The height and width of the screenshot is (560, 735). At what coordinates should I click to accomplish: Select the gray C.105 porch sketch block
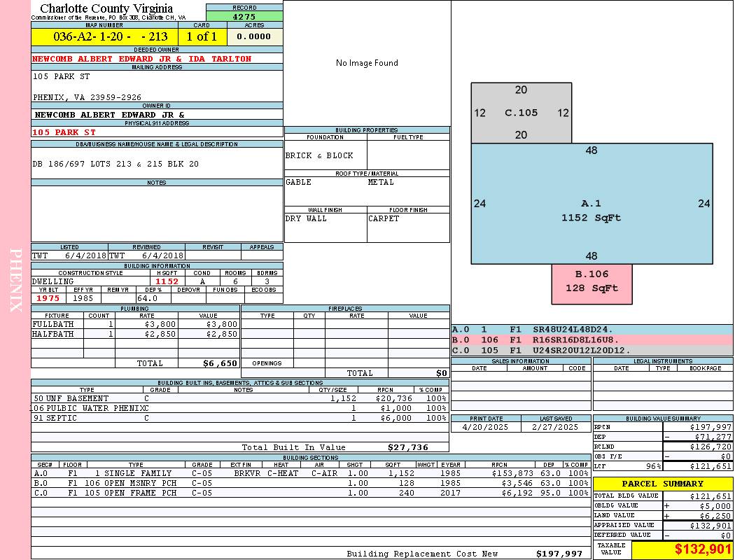coord(521,113)
